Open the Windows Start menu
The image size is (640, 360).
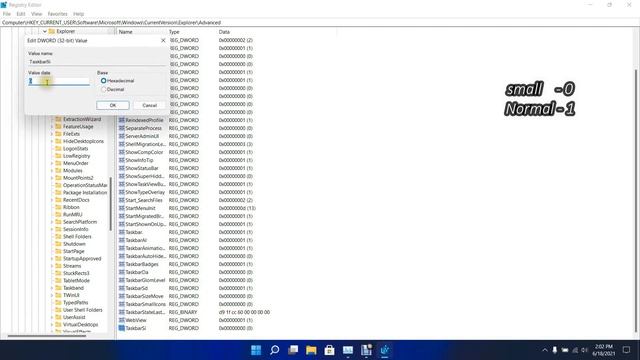pyautogui.click(x=256, y=350)
